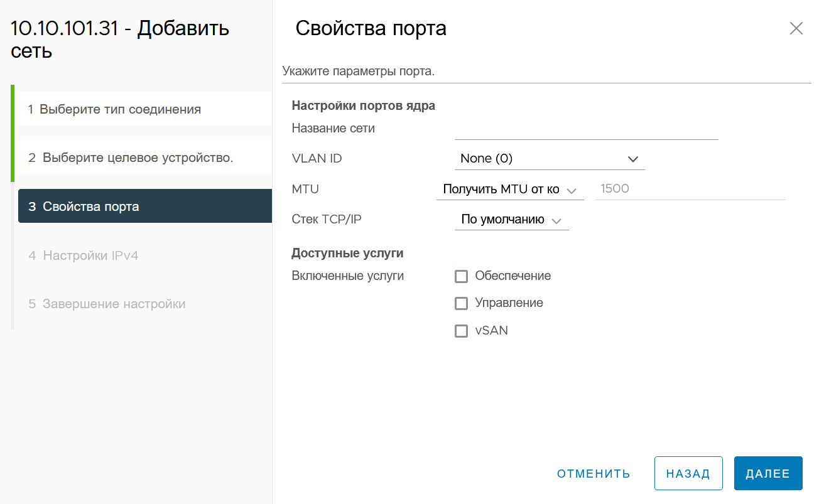Focus the Название сети input field

tap(586, 129)
